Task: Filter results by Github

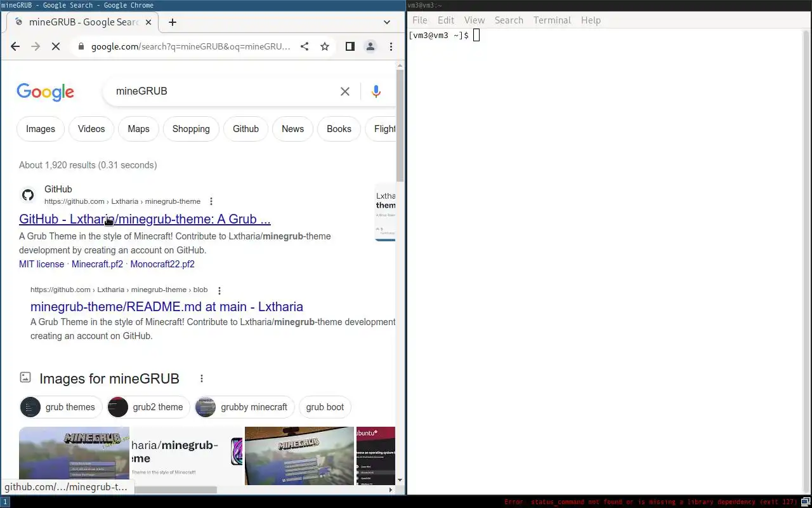Action: tap(246, 129)
